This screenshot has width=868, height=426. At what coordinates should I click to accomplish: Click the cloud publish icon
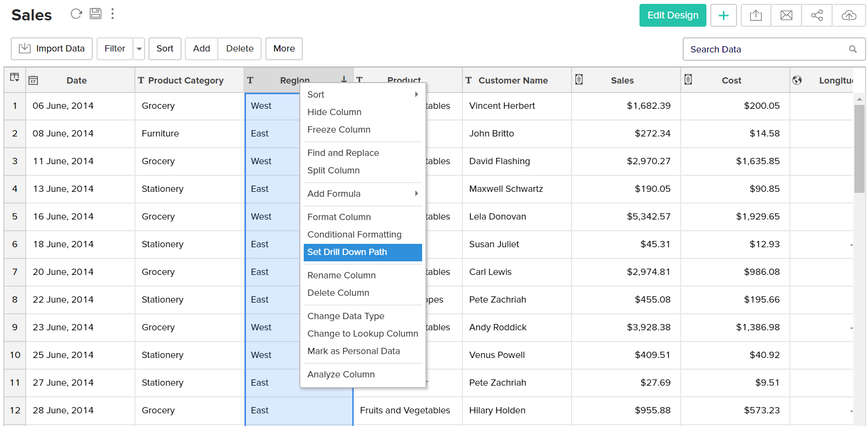pos(849,16)
